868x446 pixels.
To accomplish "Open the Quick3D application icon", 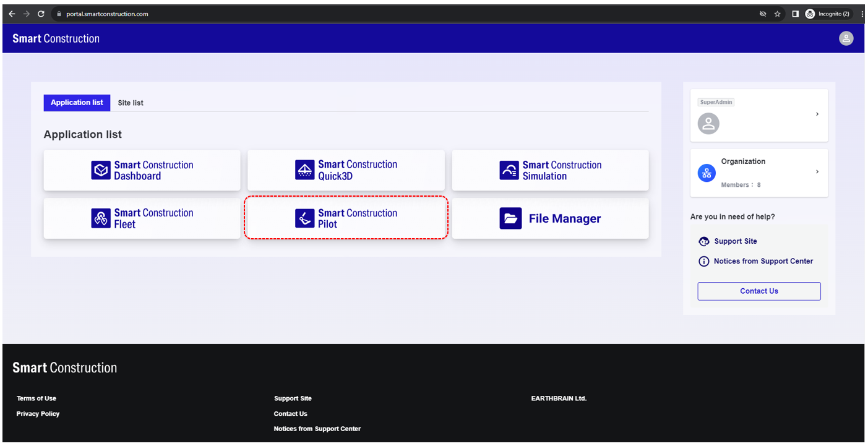I will [x=305, y=170].
